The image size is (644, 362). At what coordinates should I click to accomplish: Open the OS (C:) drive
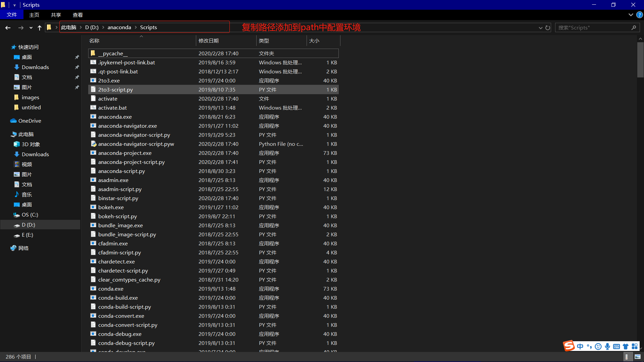[30, 215]
